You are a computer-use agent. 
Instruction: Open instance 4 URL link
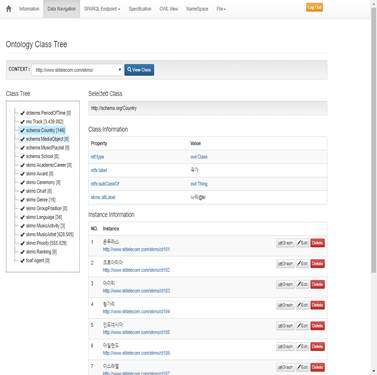136,311
